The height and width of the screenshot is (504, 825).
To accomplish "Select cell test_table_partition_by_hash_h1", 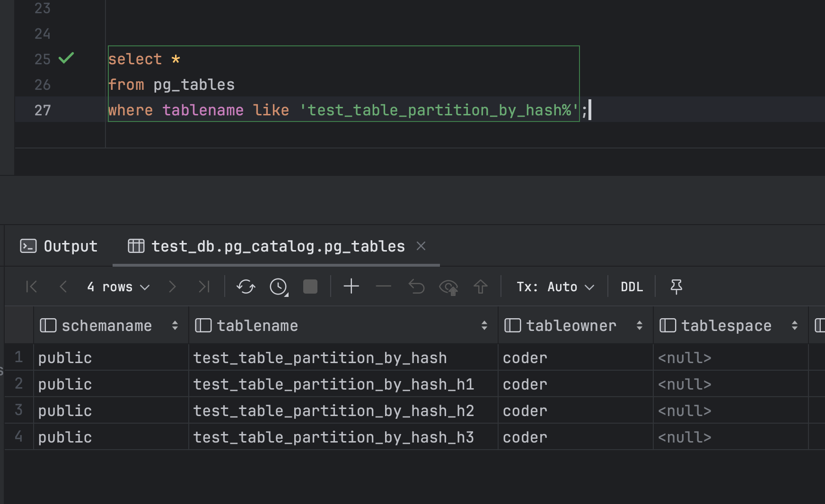I will coord(343,384).
